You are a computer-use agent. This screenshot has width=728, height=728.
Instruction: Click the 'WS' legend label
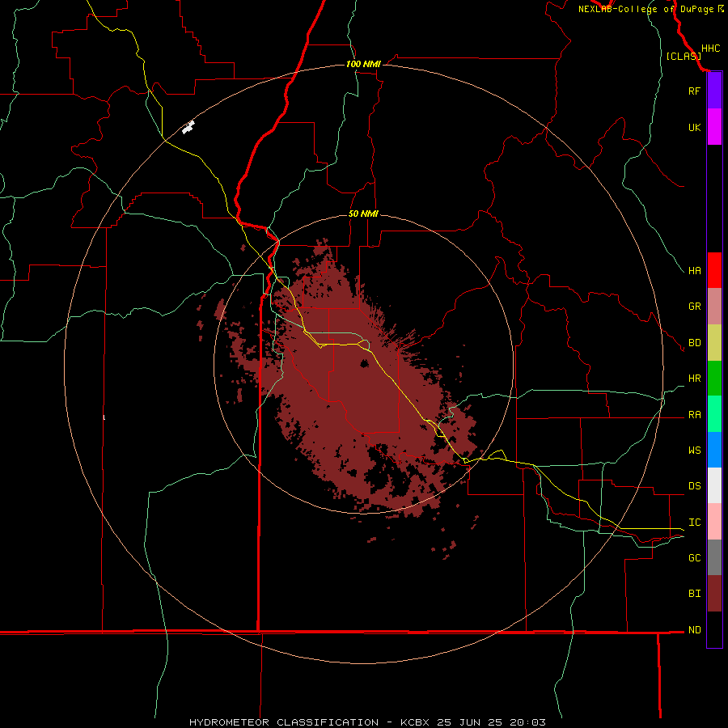(x=694, y=451)
